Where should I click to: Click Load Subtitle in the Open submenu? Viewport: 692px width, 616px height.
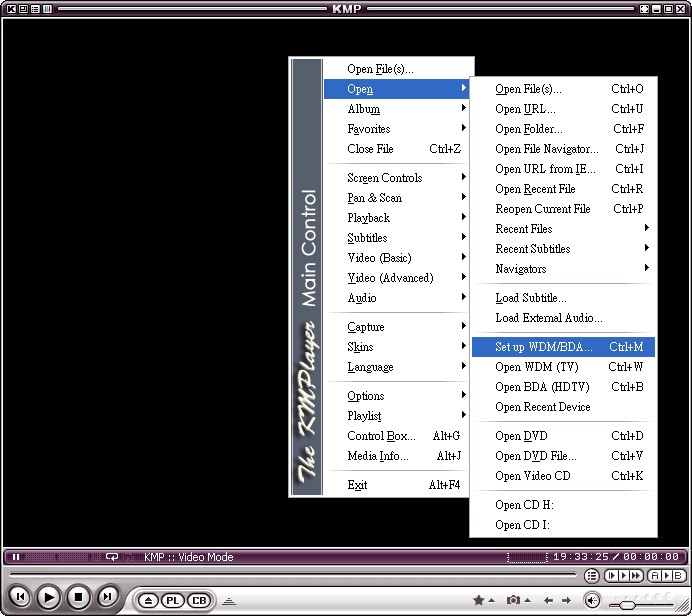pos(531,298)
